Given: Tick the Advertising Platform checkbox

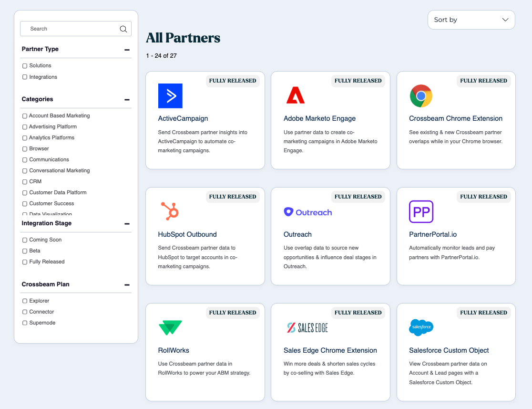Looking at the screenshot, I should (25, 127).
